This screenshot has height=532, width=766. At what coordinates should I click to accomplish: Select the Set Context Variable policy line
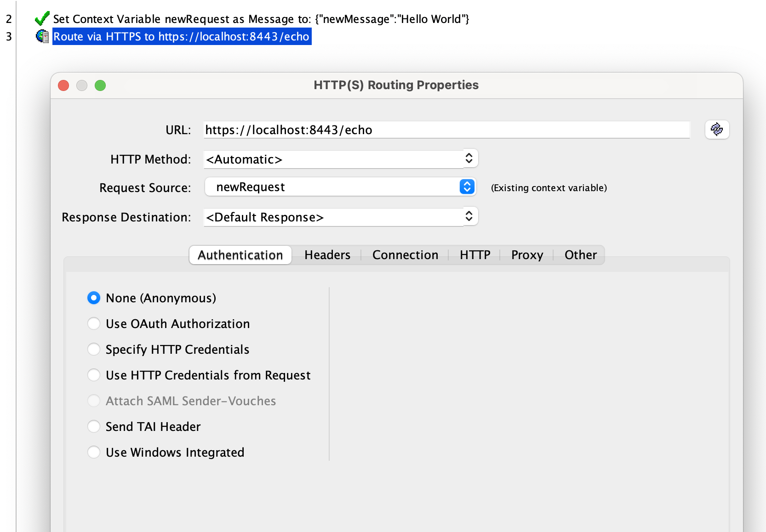(261, 19)
